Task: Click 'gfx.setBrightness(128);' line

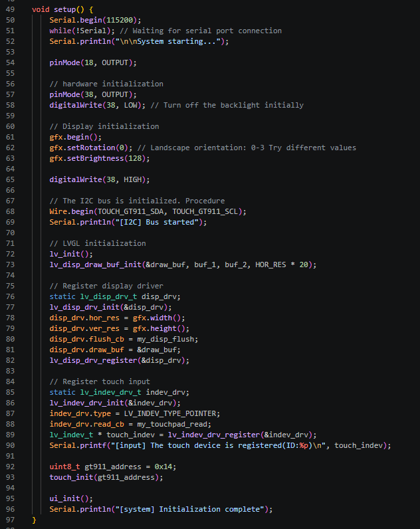Action: [x=100, y=158]
